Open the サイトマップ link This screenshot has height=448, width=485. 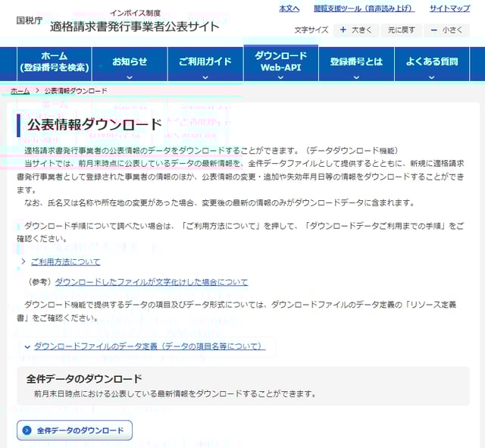point(449,8)
